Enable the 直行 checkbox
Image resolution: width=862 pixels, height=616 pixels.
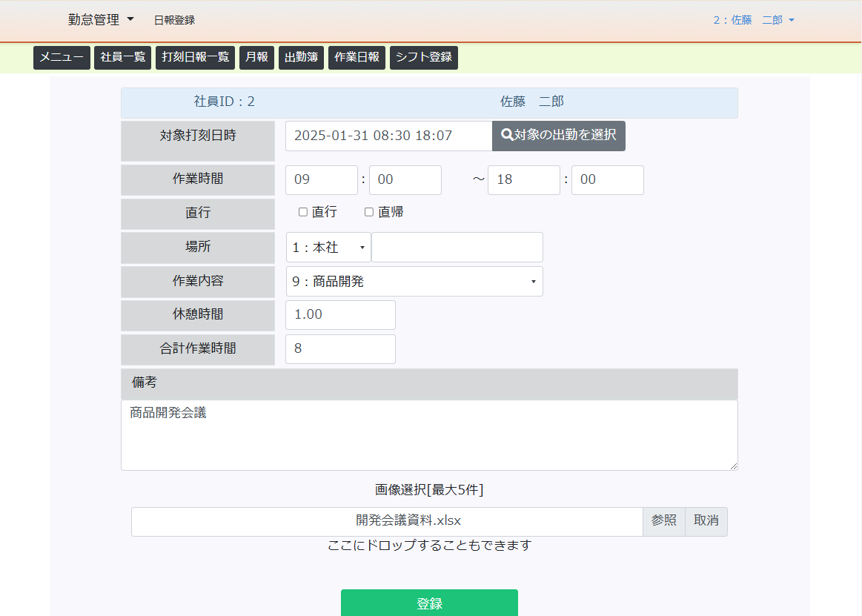303,212
